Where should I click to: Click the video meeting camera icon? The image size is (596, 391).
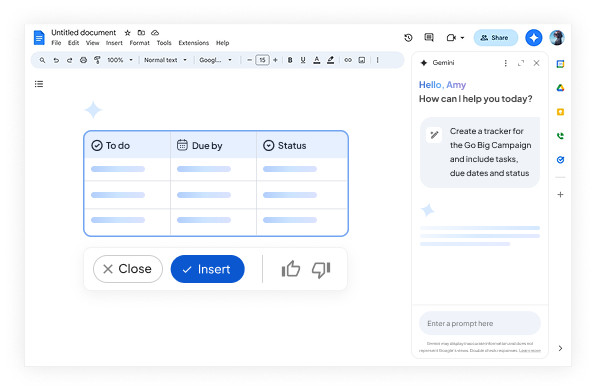point(451,38)
